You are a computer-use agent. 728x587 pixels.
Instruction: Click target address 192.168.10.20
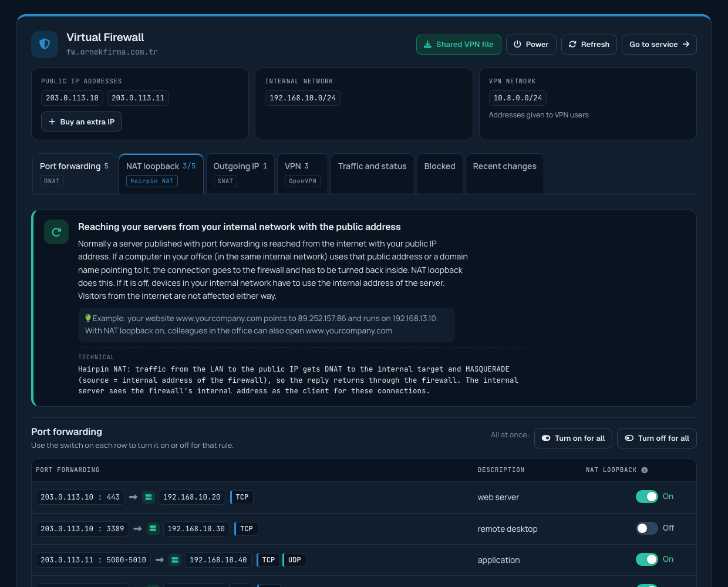coord(192,497)
